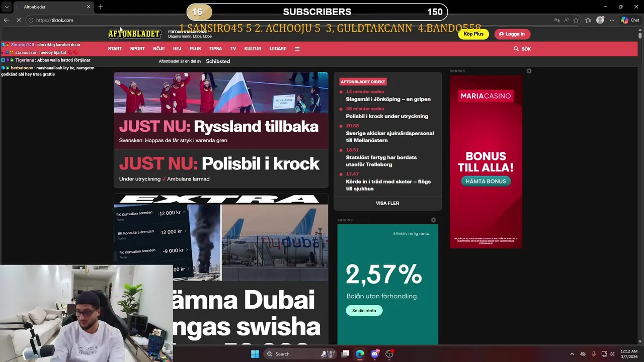Click the Se din ränta button
Viewport: 644px width, 362px height.
(x=364, y=311)
